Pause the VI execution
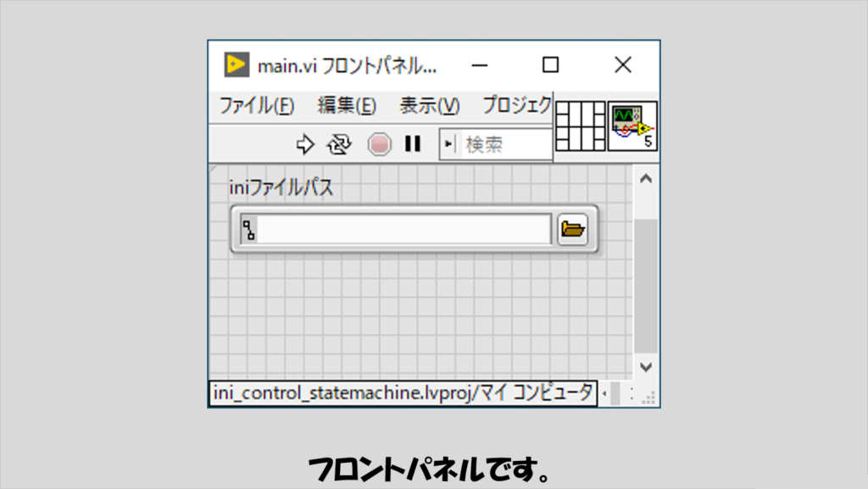 (x=413, y=145)
